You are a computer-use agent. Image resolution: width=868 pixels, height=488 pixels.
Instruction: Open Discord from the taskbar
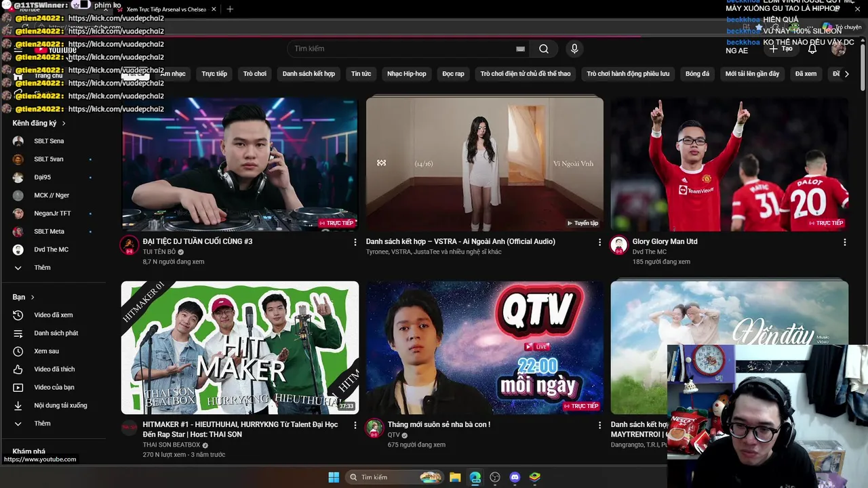(x=515, y=477)
